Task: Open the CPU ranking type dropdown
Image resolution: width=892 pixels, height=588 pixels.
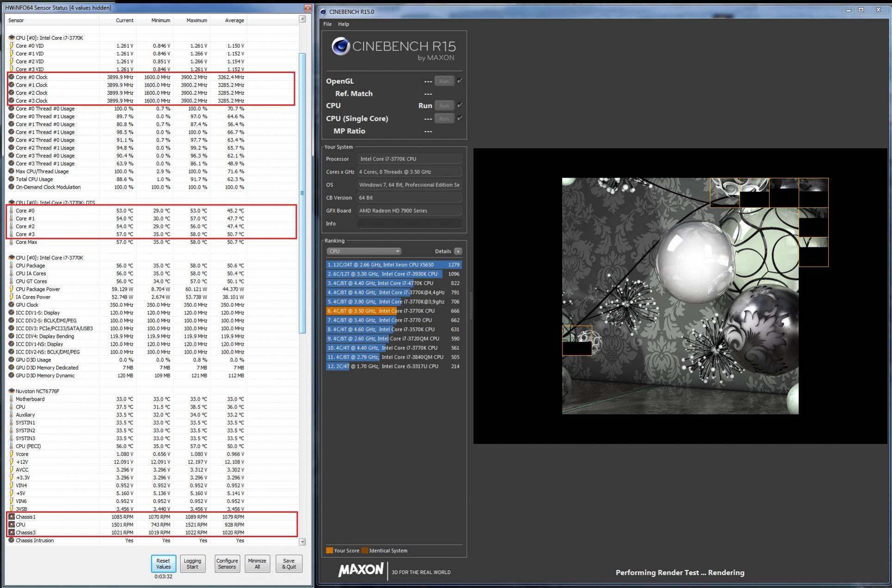Action: click(x=364, y=251)
